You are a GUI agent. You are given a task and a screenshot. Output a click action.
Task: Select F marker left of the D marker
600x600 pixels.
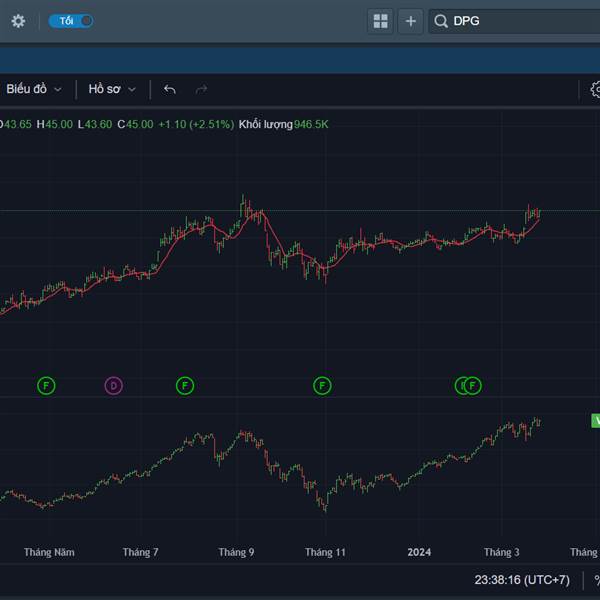click(x=46, y=386)
